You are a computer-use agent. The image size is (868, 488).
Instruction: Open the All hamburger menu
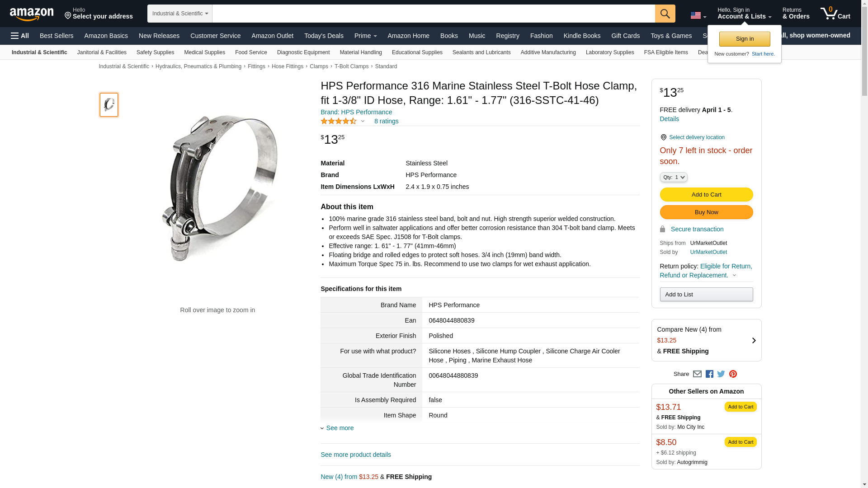[20, 36]
